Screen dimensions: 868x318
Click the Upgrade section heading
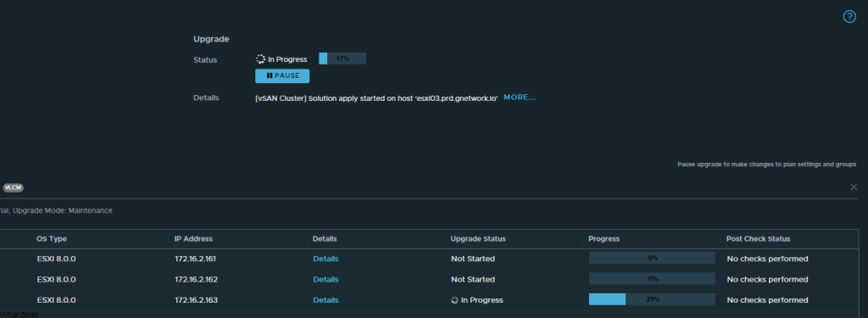pyautogui.click(x=211, y=39)
